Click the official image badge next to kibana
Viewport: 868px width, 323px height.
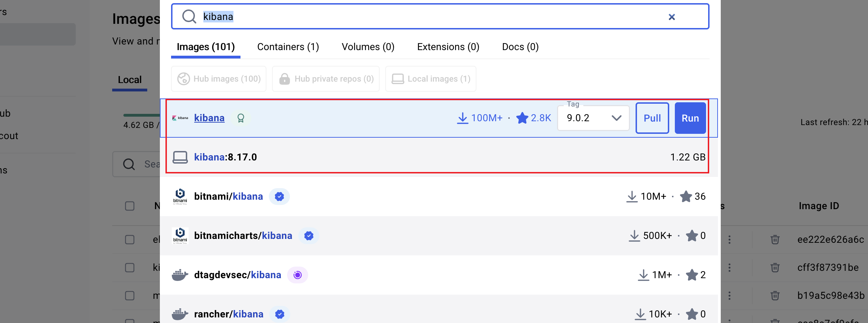tap(241, 118)
